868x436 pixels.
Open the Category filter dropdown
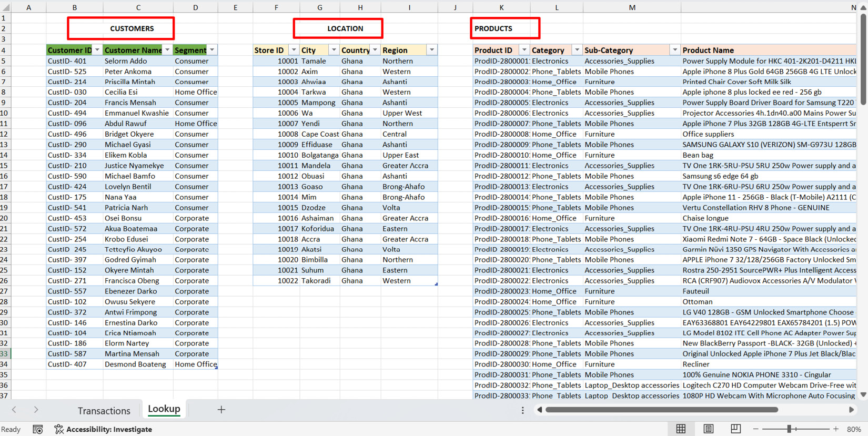[577, 50]
